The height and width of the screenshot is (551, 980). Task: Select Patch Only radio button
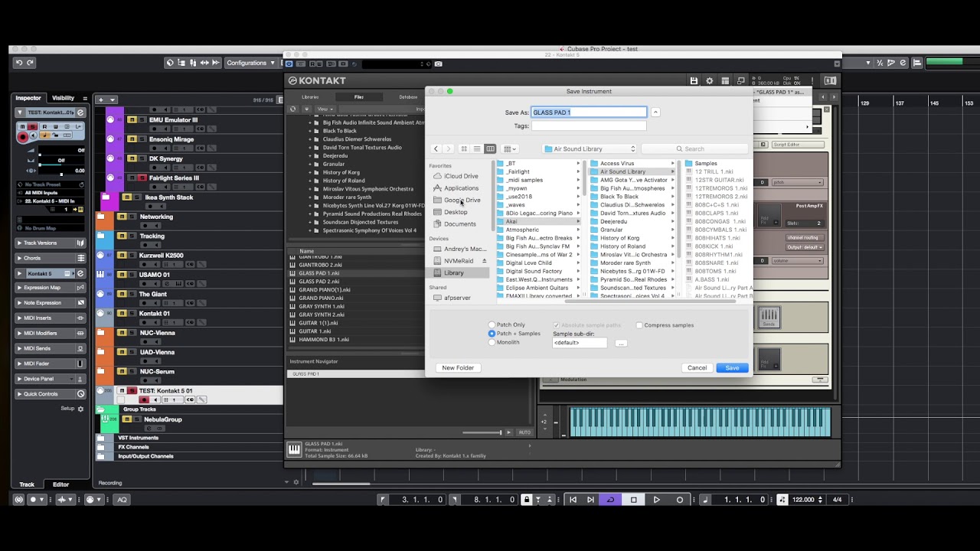pos(492,325)
